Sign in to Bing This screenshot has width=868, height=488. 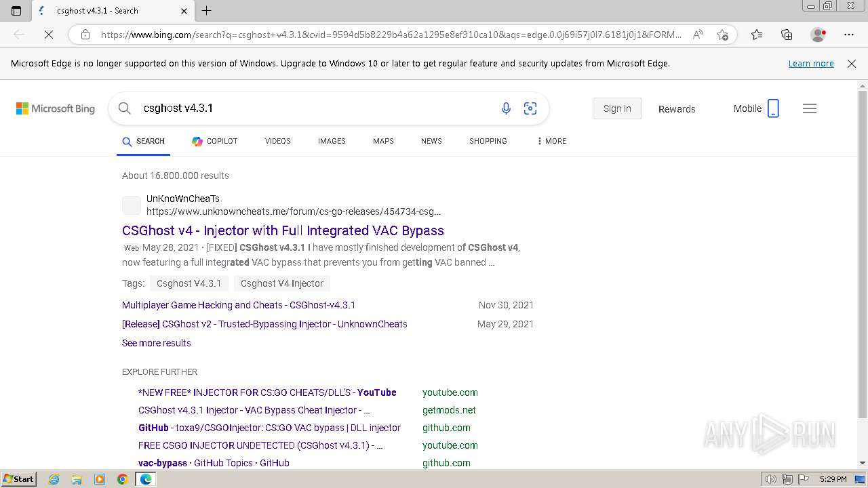click(x=617, y=108)
